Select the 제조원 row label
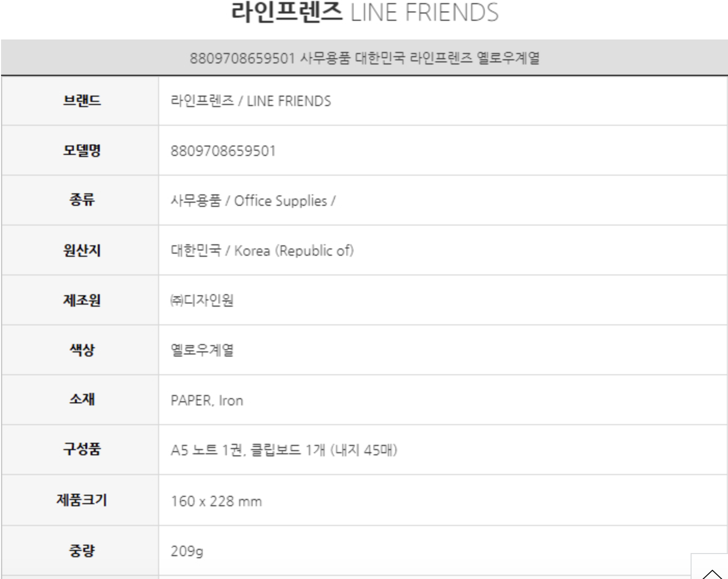Viewport: 728px width, 579px height. coord(82,300)
